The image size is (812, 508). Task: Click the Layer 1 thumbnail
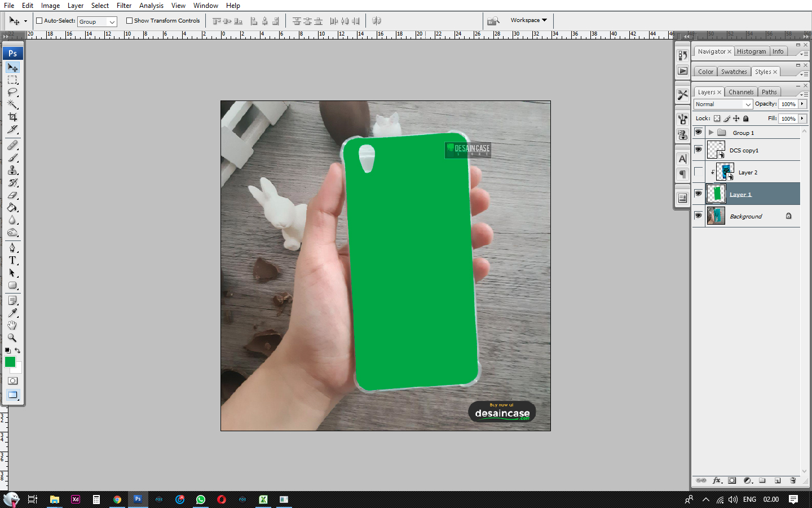(x=716, y=194)
